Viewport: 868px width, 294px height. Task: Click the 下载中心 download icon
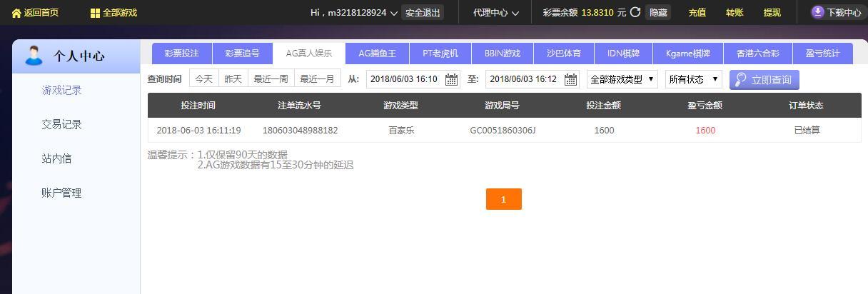pyautogui.click(x=818, y=12)
